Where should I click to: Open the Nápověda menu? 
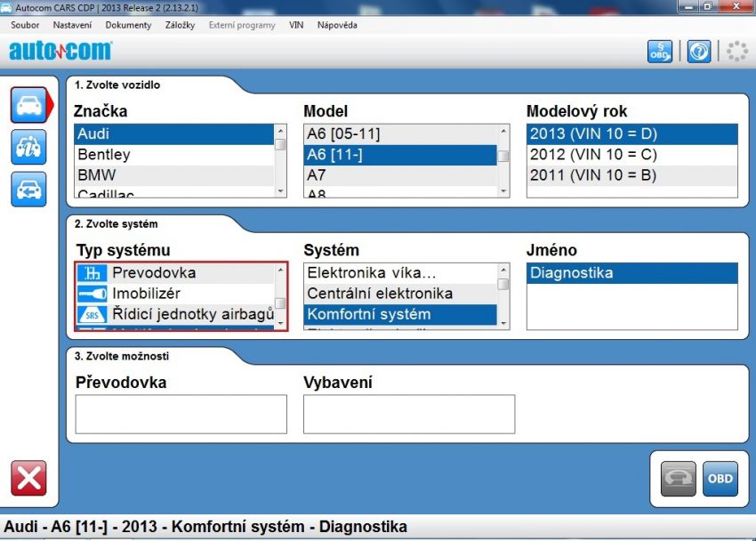pyautogui.click(x=337, y=25)
